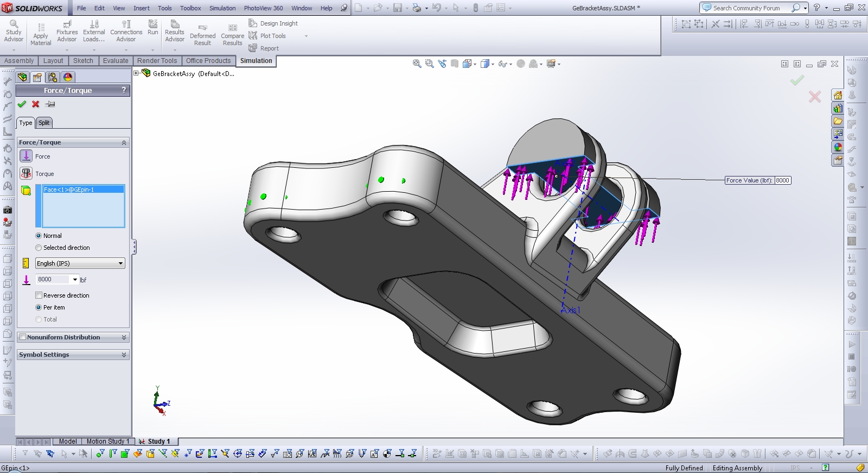Click the Search Community Forum field
The height and width of the screenshot is (473, 868).
tap(746, 8)
